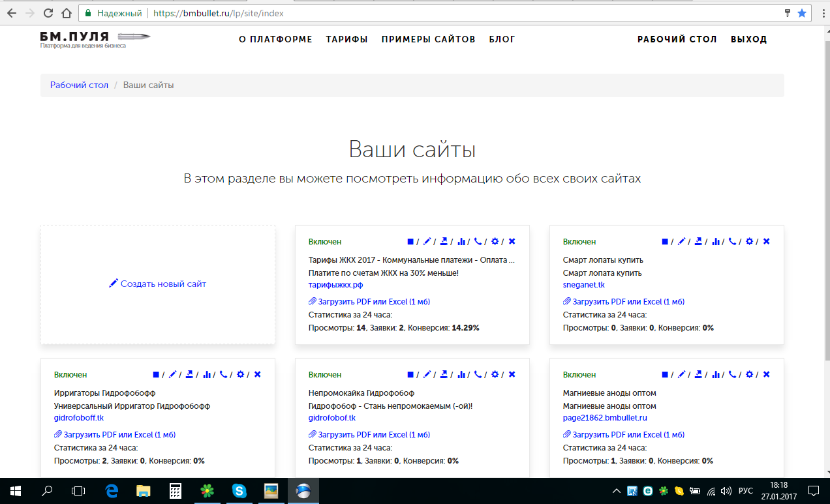Expand hidden system tray icons arrow
This screenshot has height=504, width=830.
[617, 490]
